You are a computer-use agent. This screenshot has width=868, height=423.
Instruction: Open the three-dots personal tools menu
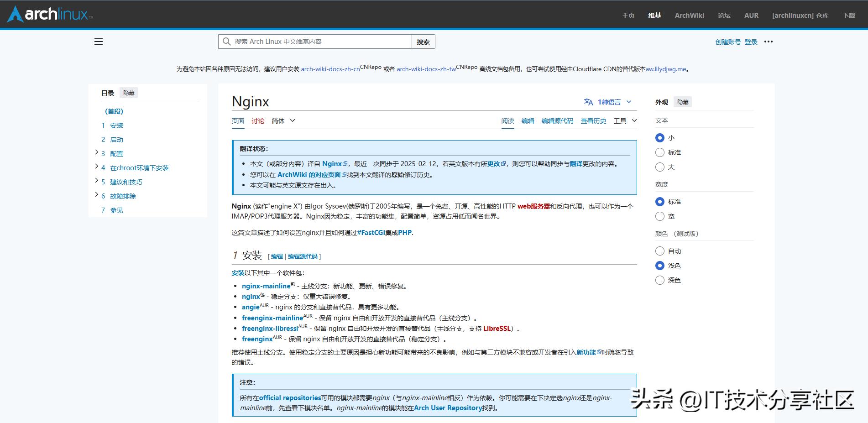(769, 42)
